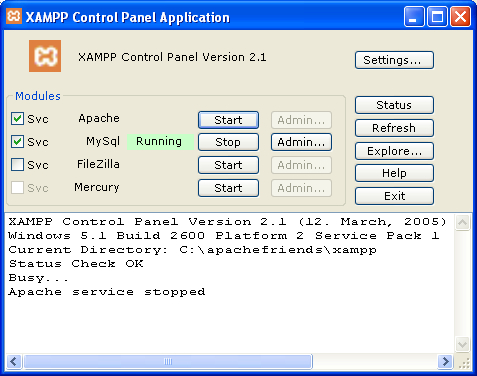477x376 pixels.
Task: Click the Exit button
Action: pyautogui.click(x=394, y=196)
